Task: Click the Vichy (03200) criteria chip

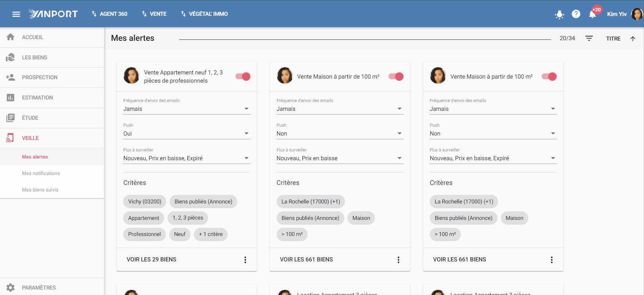Action: [x=145, y=201]
